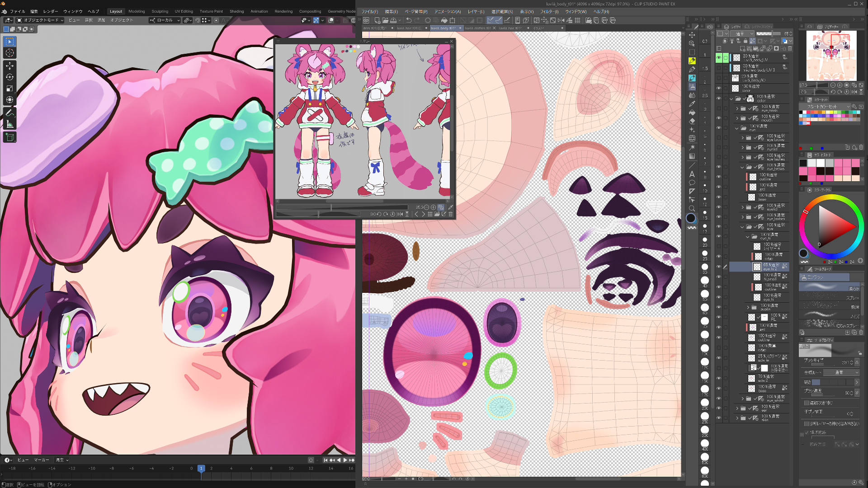Toggle visibility of the mouth folder
The image size is (868, 488).
(x=719, y=118)
